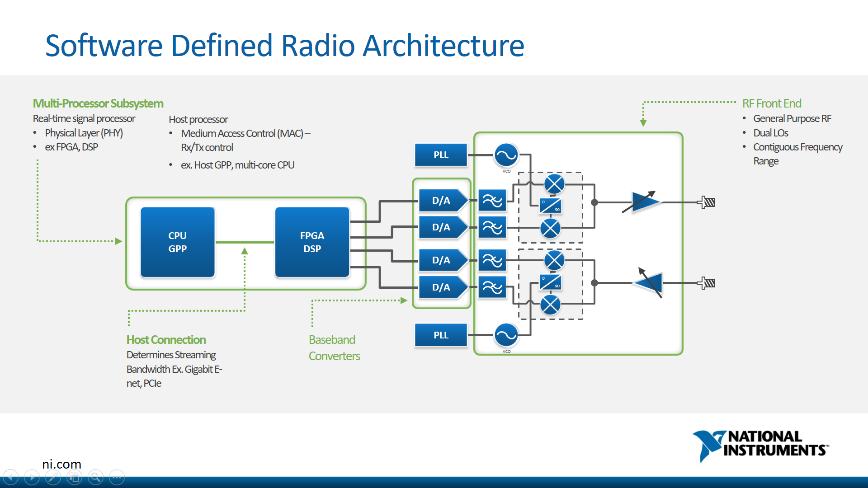Viewport: 868px width, 488px height.
Task: Select the topmost low-pass filter symbol
Action: pyautogui.click(x=492, y=201)
